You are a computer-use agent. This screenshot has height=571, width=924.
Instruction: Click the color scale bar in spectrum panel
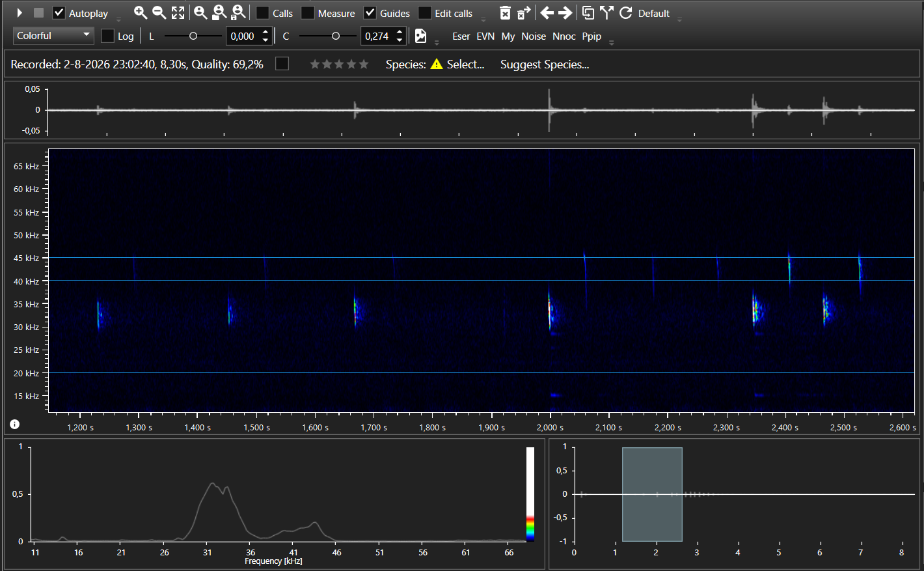(x=530, y=494)
